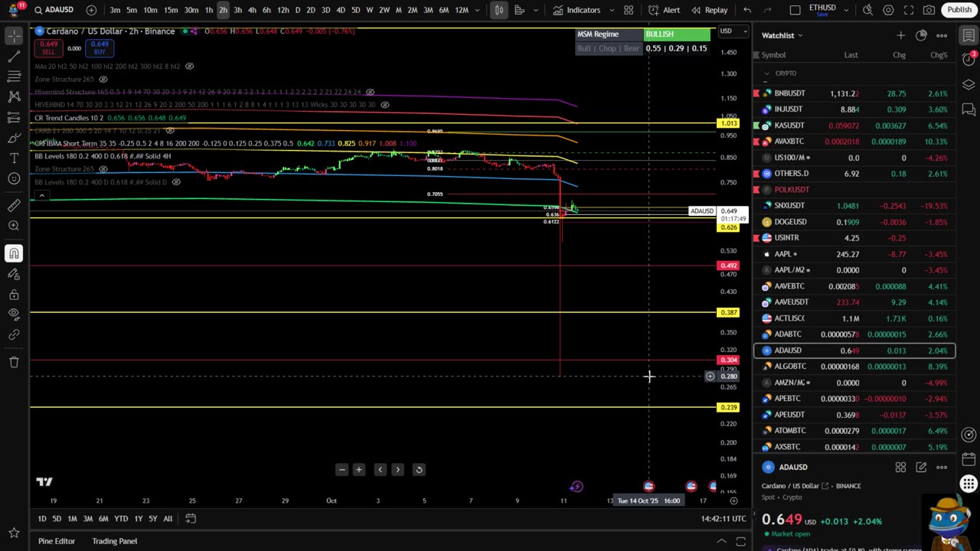Expand the manage layouts dropdown arrow
Screen dimensions: 980x551
pos(847,10)
